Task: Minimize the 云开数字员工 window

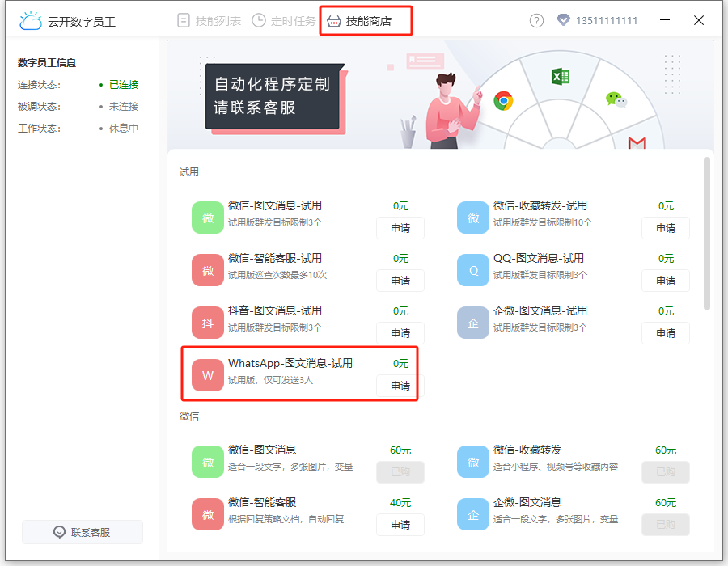Action: pos(665,20)
